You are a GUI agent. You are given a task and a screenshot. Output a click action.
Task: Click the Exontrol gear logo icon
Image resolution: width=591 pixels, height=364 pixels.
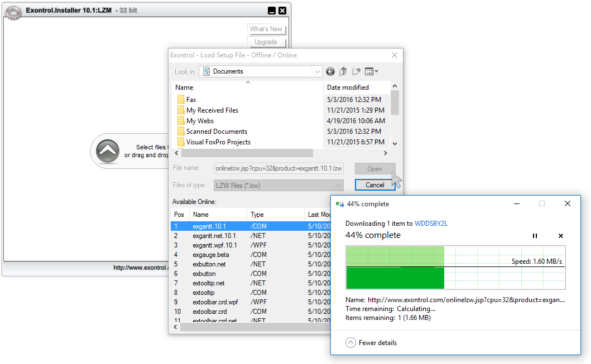[14, 11]
